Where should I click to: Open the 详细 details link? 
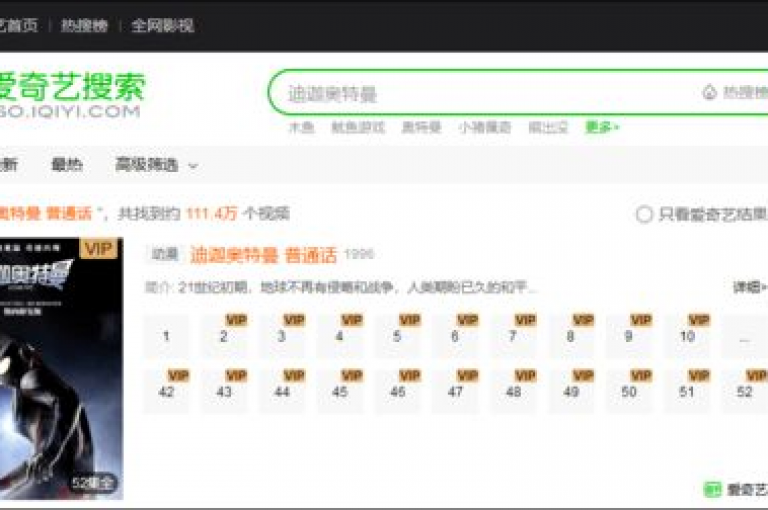pos(749,287)
